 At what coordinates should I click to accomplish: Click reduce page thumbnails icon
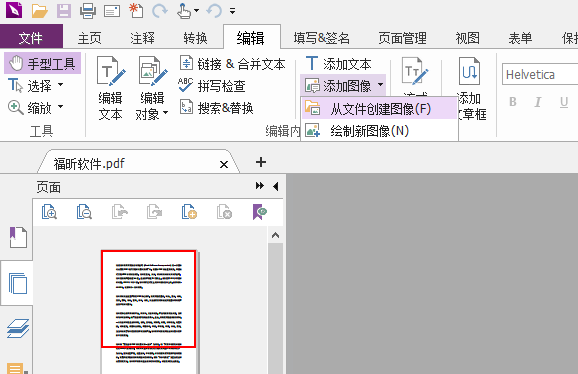(84, 212)
